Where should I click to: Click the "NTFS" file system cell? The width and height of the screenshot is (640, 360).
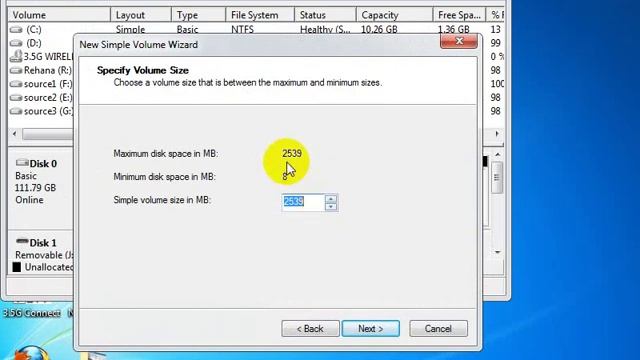tap(242, 29)
